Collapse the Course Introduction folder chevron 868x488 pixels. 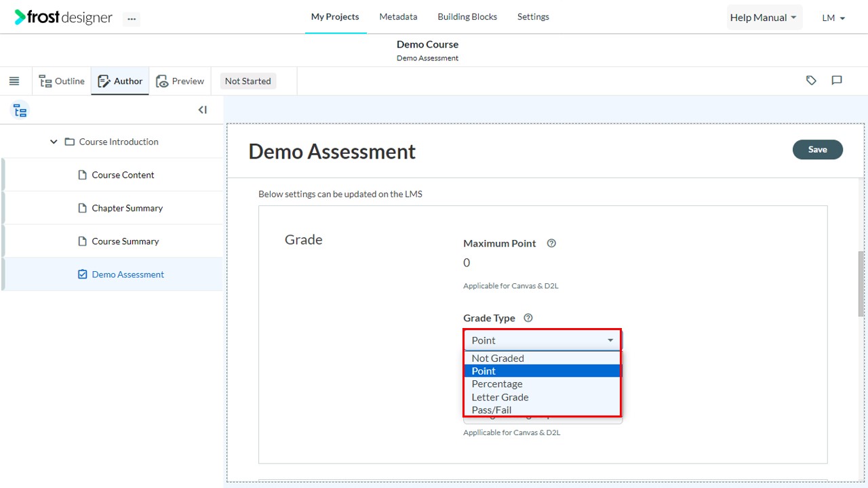54,142
